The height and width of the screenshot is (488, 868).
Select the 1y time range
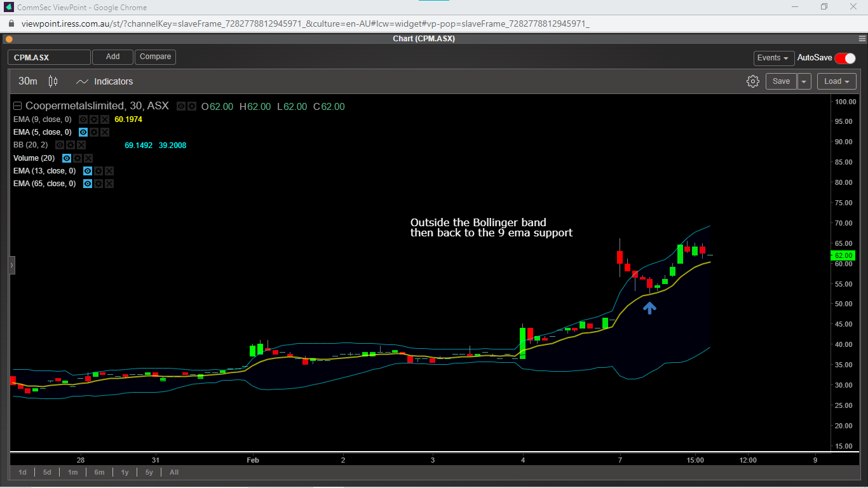click(125, 472)
